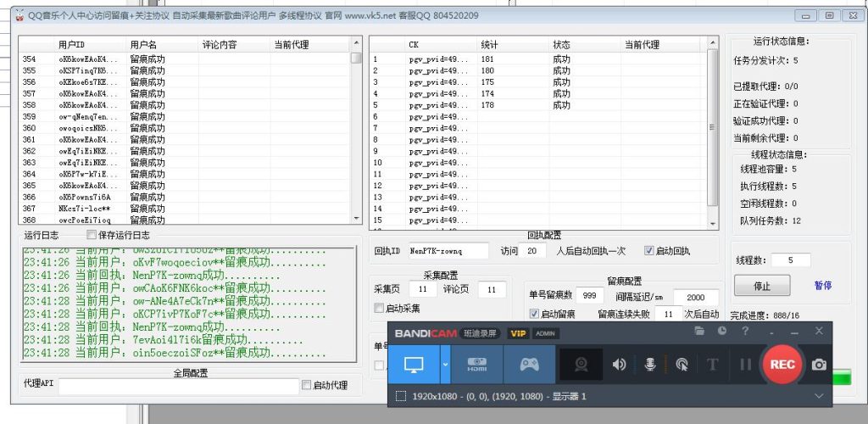Click the 用户名 column header

[x=144, y=44]
